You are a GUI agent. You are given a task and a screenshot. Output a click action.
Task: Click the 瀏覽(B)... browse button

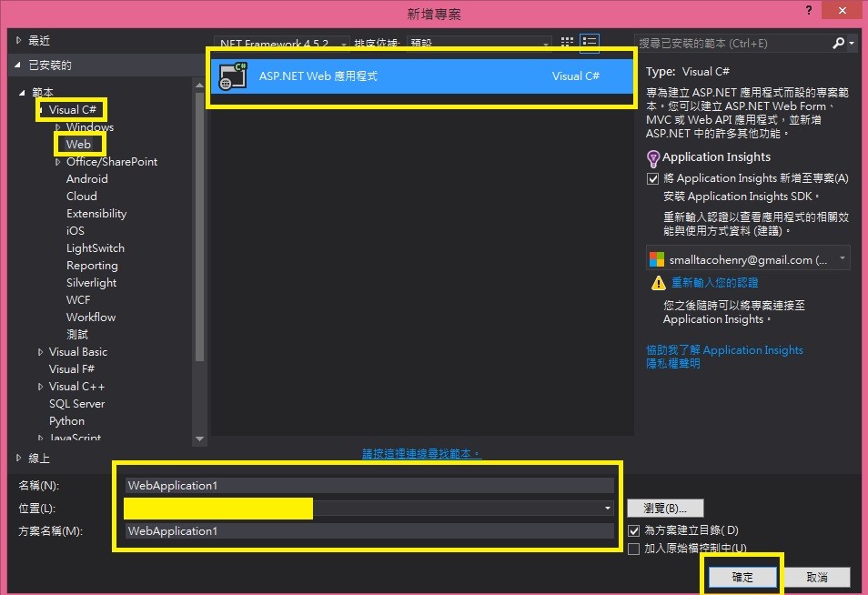(665, 508)
